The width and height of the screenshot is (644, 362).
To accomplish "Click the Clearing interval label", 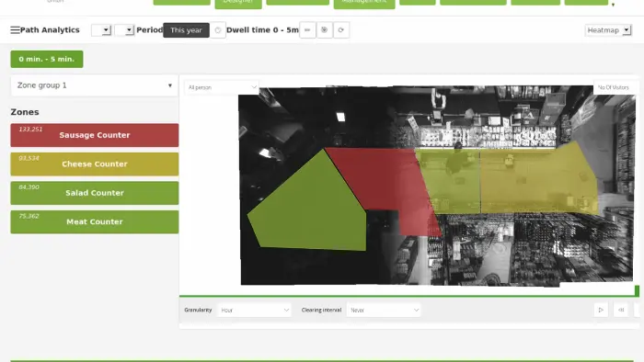I will click(321, 310).
